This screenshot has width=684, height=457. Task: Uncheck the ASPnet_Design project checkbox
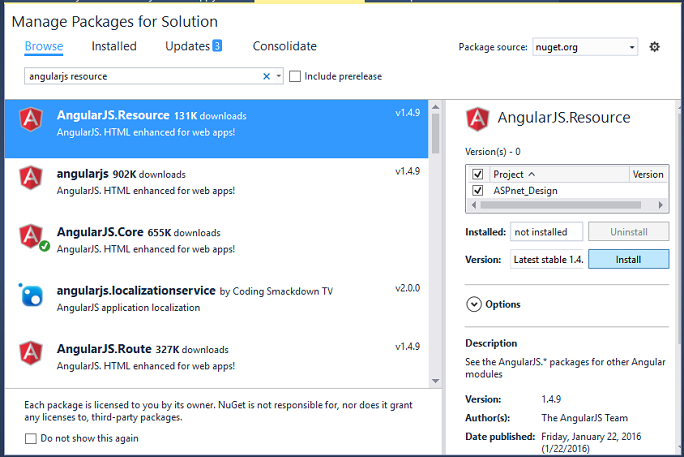[x=478, y=191]
